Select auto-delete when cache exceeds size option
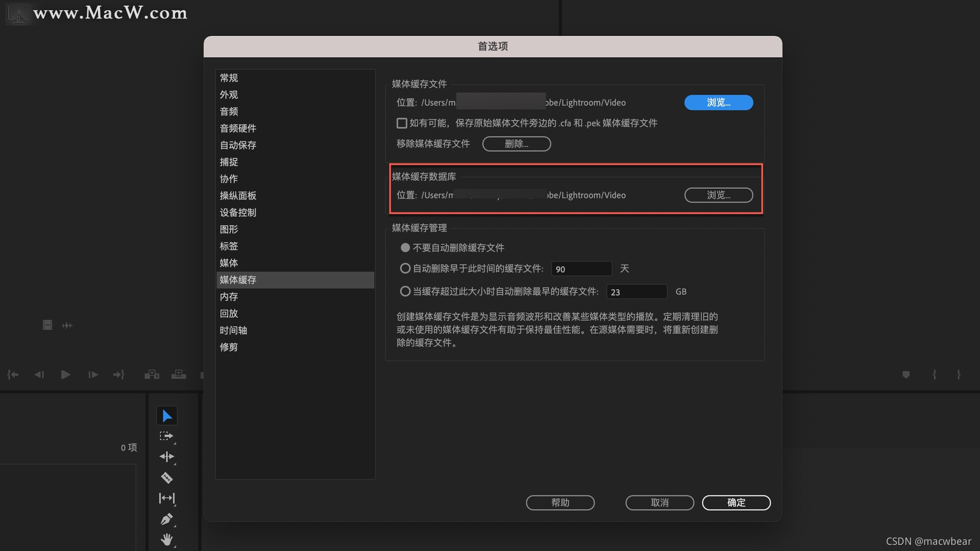 (x=405, y=291)
